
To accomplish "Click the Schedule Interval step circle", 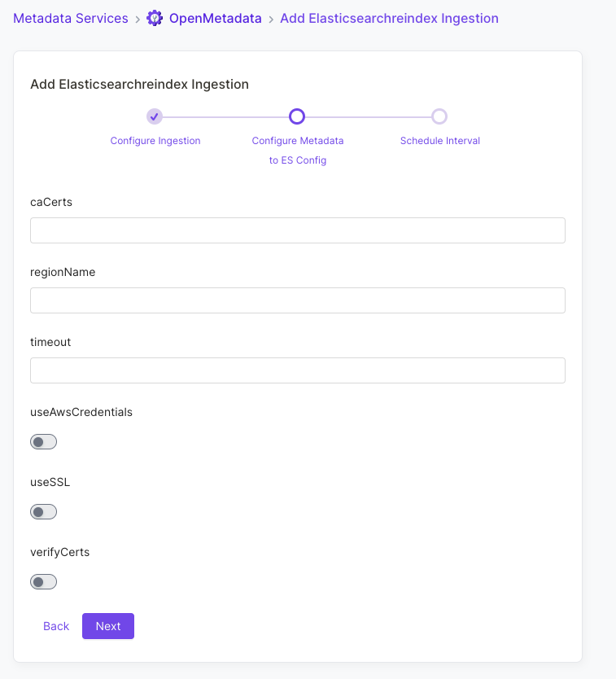I will pos(439,116).
